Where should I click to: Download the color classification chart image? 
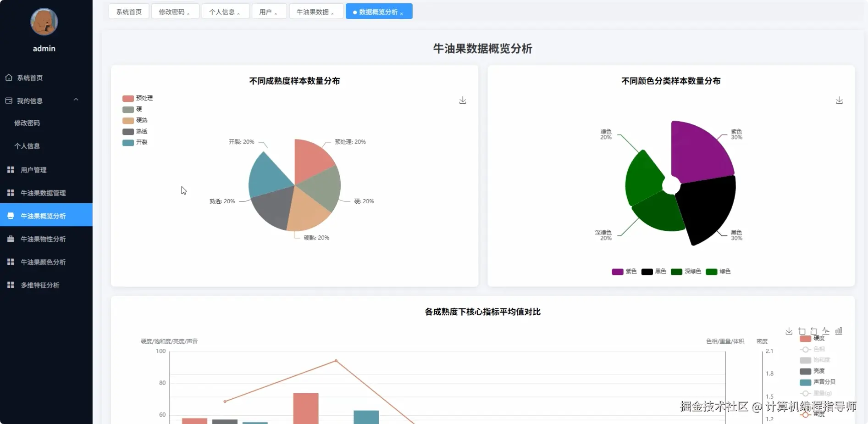pos(839,100)
